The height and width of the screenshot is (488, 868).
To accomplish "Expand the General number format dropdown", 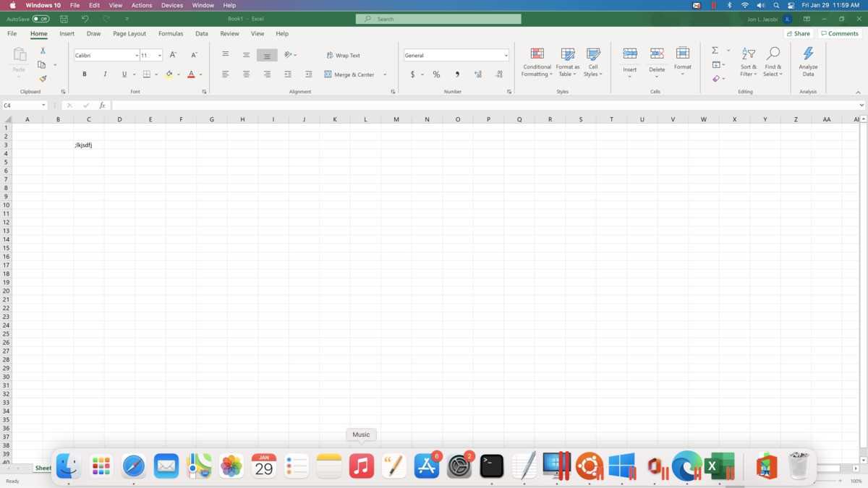I will (x=506, y=56).
